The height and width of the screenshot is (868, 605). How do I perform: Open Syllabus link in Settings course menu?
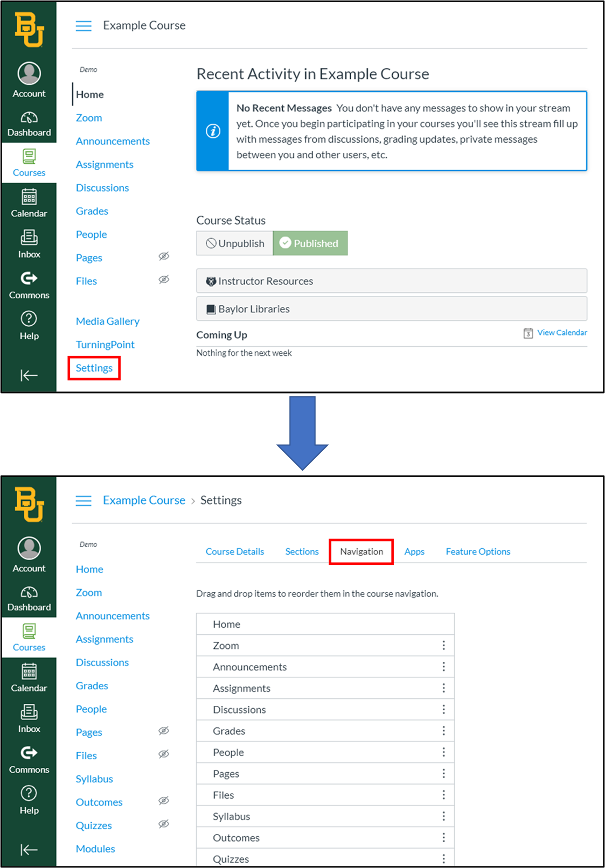[94, 779]
